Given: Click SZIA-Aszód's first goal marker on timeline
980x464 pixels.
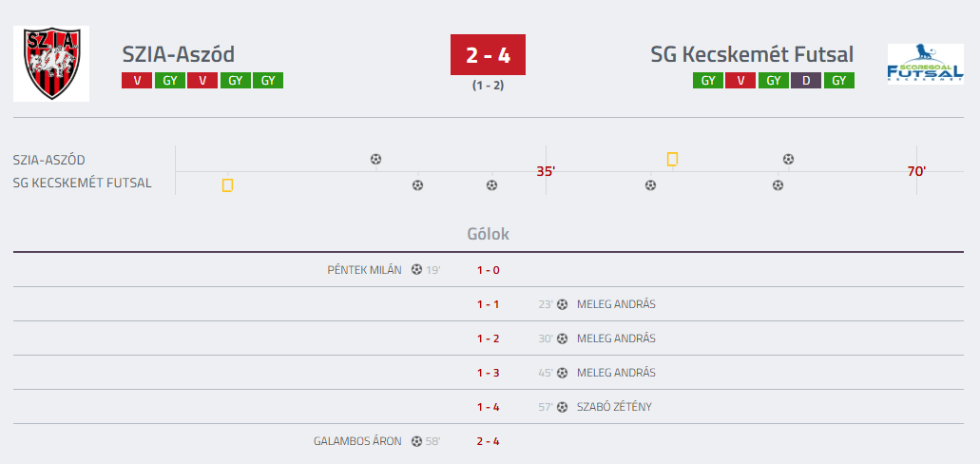Looking at the screenshot, I should coord(375,159).
